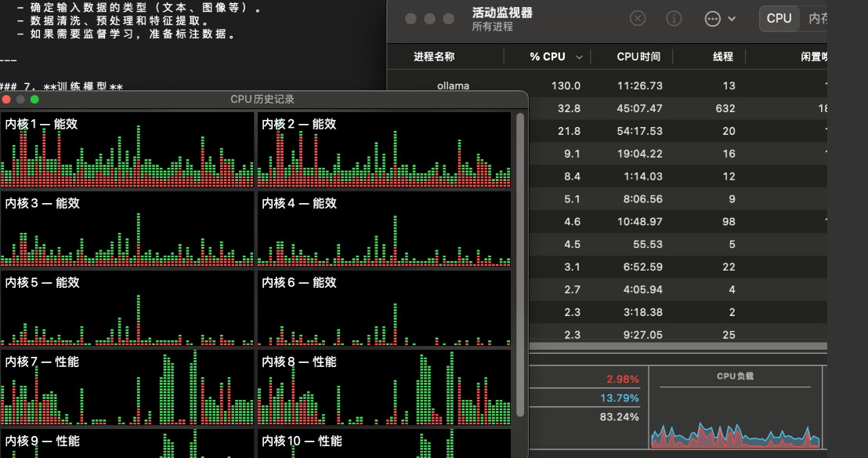Sort by the CPU时间 column header

coord(638,56)
